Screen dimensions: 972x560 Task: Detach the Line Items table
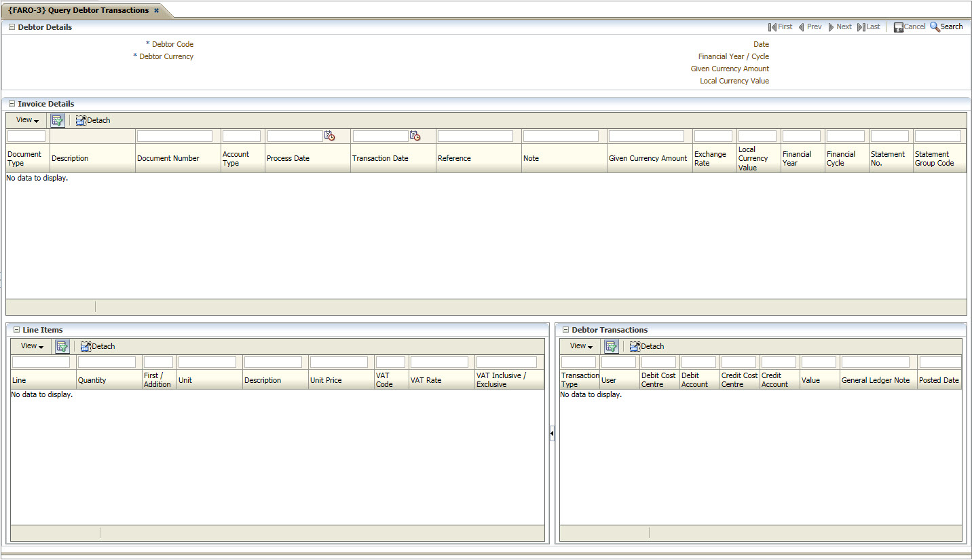click(x=97, y=346)
